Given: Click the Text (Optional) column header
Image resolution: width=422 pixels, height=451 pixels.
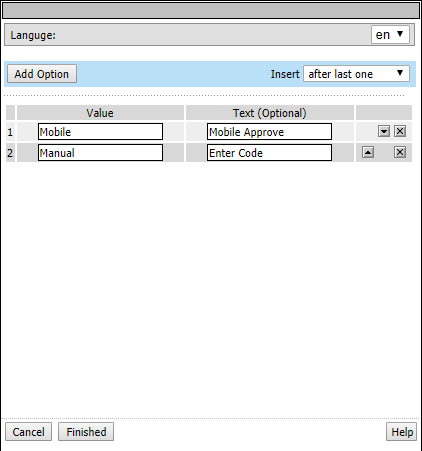Looking at the screenshot, I should click(x=270, y=113).
